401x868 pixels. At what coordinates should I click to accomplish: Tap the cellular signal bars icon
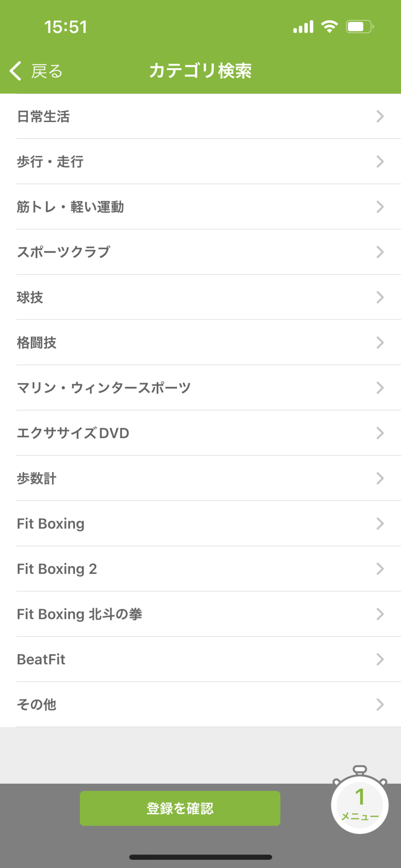click(303, 27)
